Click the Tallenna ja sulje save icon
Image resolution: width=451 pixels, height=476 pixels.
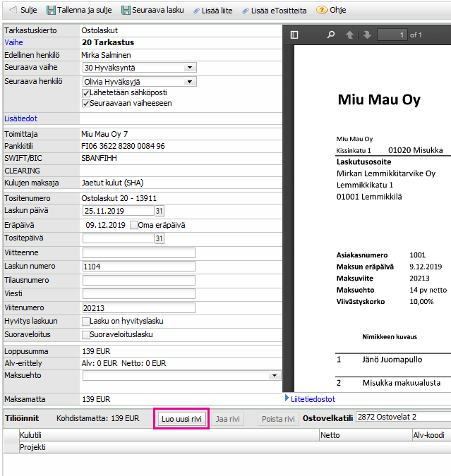(51, 11)
